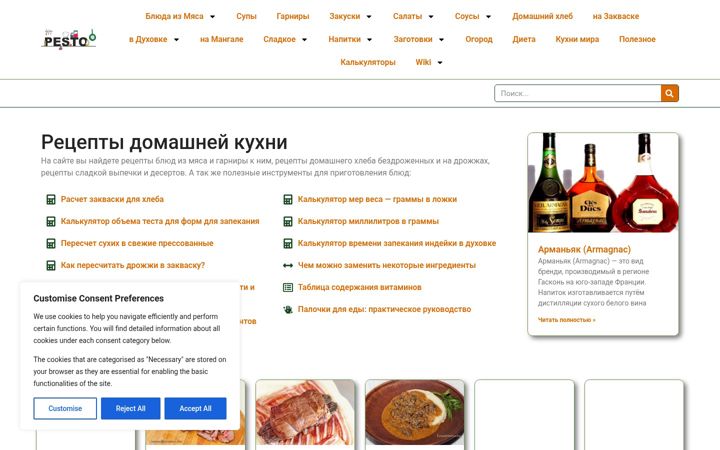Open link Чем можно заменить некоторые ингредиенты
Screen dimensions: 720x450
[x=387, y=265]
